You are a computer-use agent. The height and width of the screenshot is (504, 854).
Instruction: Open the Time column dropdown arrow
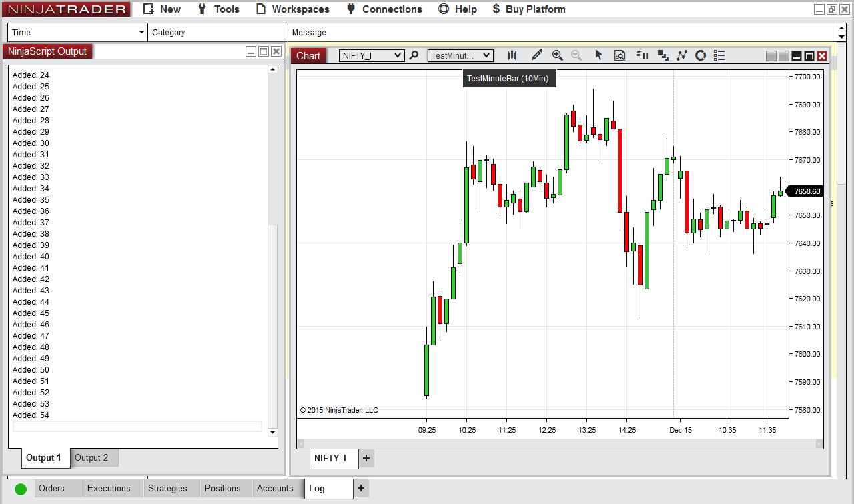tap(141, 33)
